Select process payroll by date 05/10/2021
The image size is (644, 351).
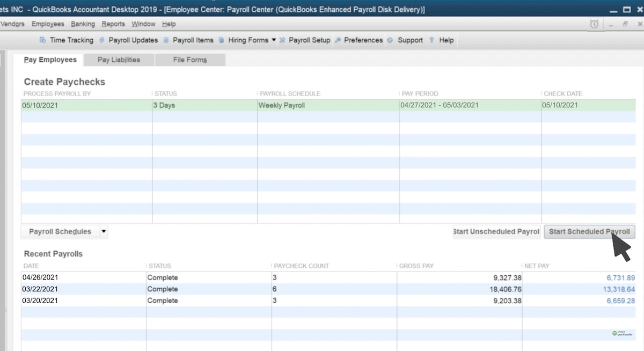tap(87, 105)
